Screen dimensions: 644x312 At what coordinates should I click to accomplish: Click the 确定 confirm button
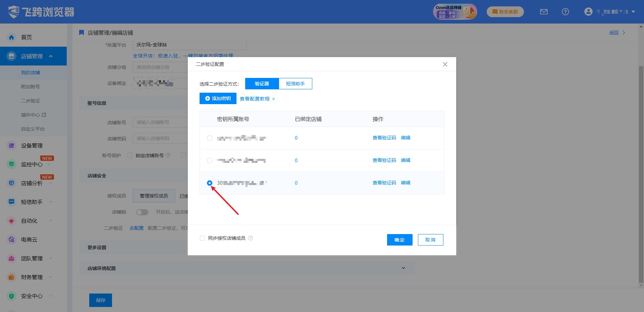point(399,240)
